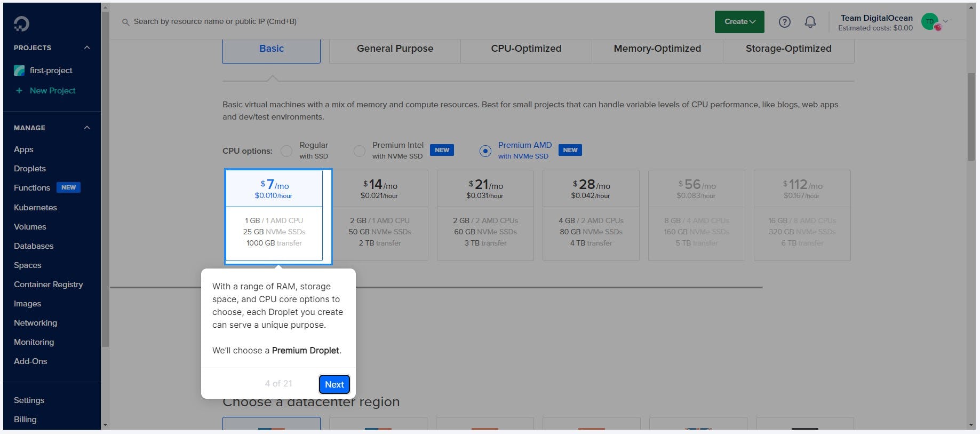Click the DigitalOcean logo icon
The width and height of the screenshot is (980, 434).
coord(21,23)
